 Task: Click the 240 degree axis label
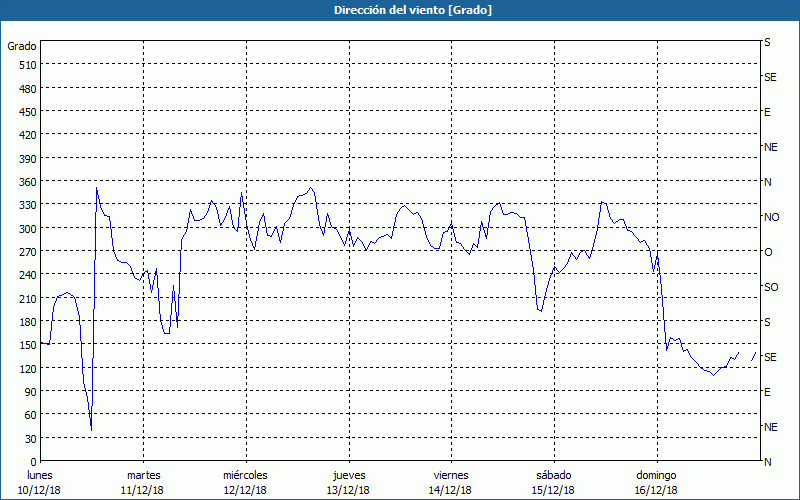click(x=28, y=276)
